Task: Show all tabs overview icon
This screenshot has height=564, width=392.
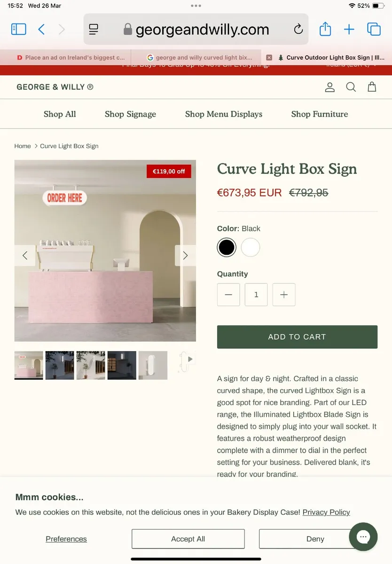Action: [x=374, y=29]
